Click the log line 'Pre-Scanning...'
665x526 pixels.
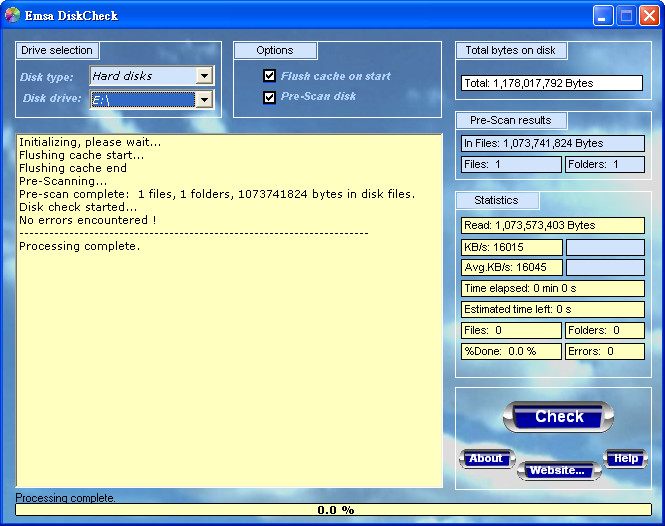(x=63, y=182)
